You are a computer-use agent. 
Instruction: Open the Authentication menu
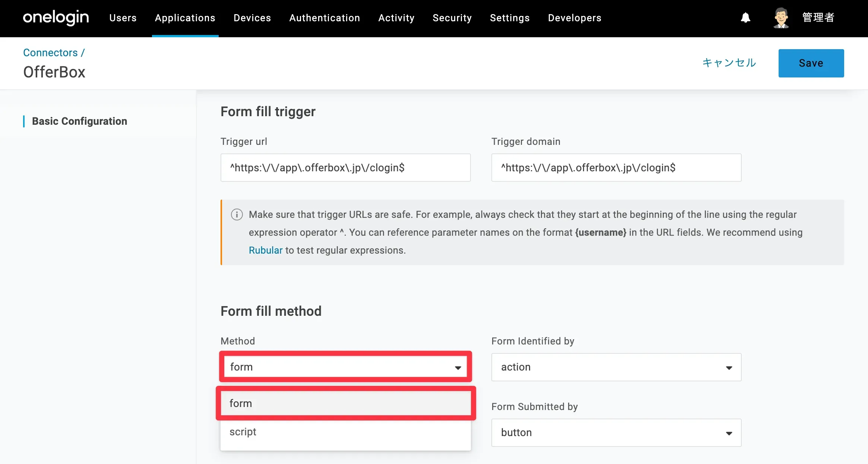click(324, 18)
